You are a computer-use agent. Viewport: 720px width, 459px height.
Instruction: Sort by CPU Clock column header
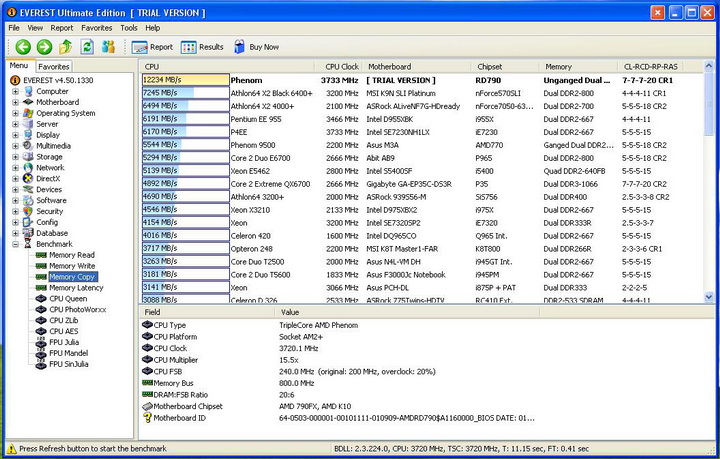(x=338, y=67)
